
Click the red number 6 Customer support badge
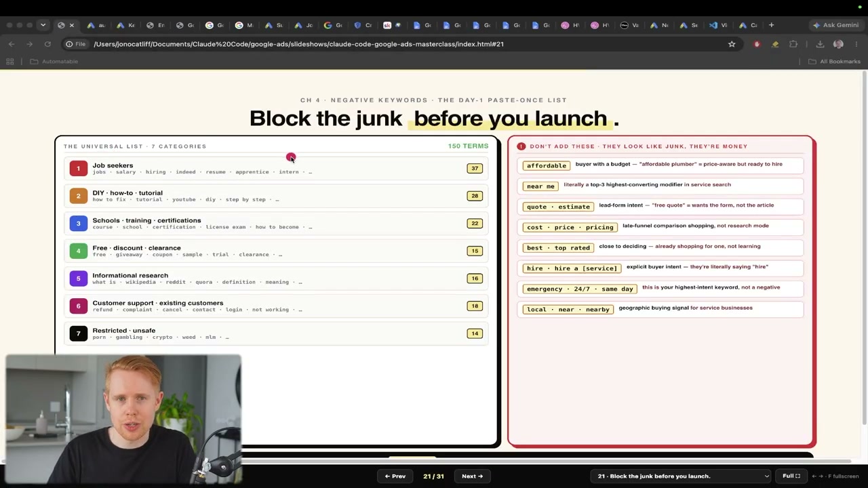coord(78,306)
